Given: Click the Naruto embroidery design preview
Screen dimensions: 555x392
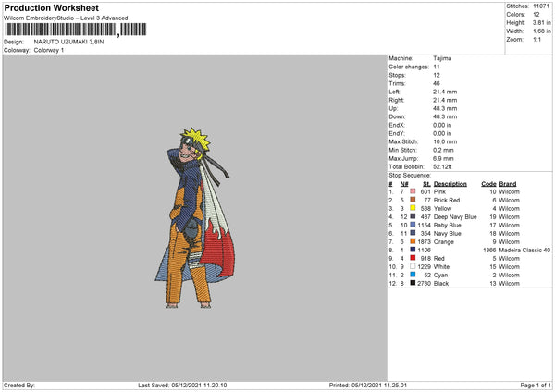Looking at the screenshot, I should tap(195, 218).
